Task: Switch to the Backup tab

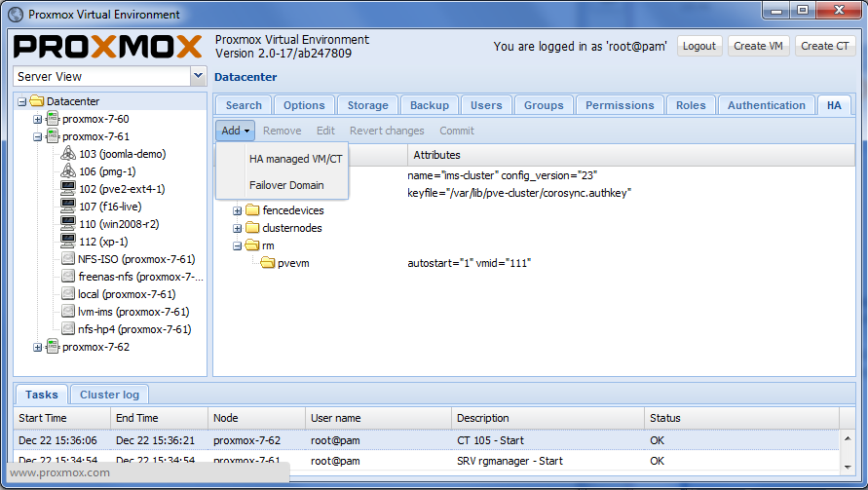Action: tap(430, 105)
